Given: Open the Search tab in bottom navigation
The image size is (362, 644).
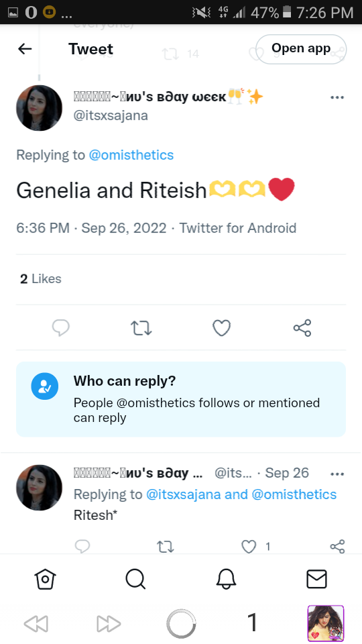Looking at the screenshot, I should coord(135,579).
